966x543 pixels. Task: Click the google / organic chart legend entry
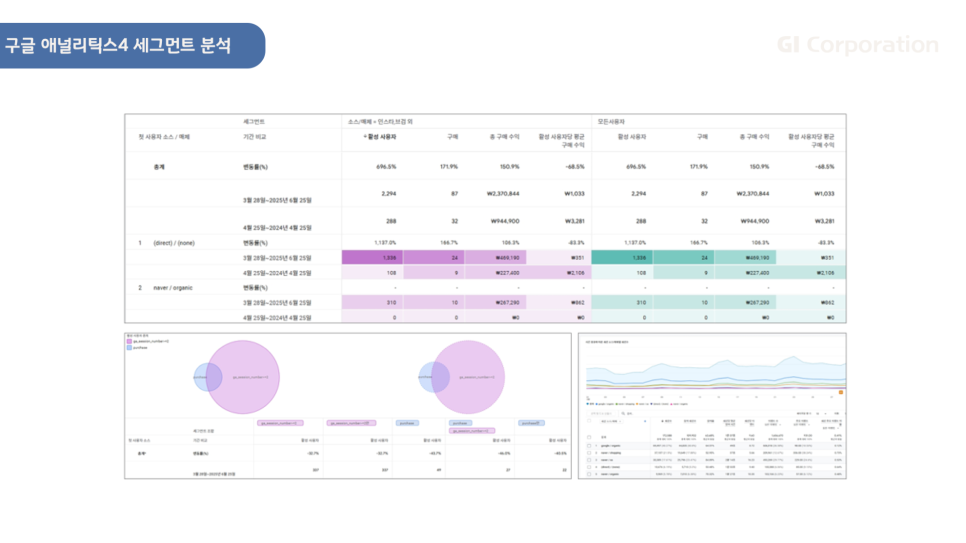click(x=605, y=404)
